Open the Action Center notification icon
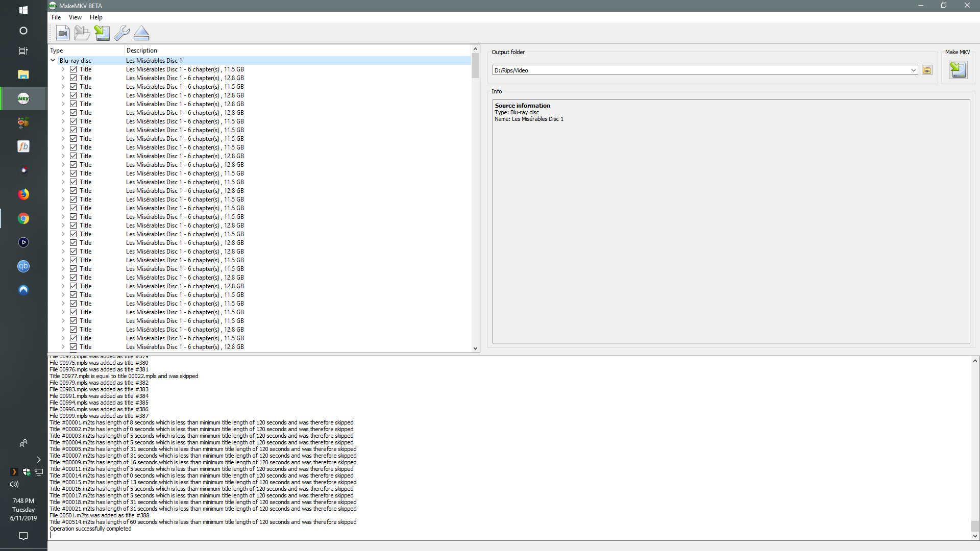Screen dimensions: 980x551 [23, 536]
